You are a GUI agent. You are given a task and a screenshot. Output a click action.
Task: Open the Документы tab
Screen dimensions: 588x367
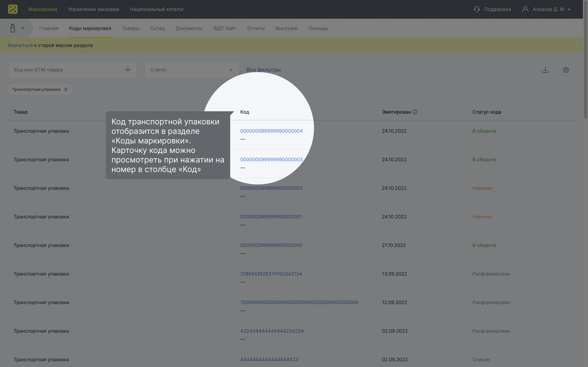click(x=189, y=28)
